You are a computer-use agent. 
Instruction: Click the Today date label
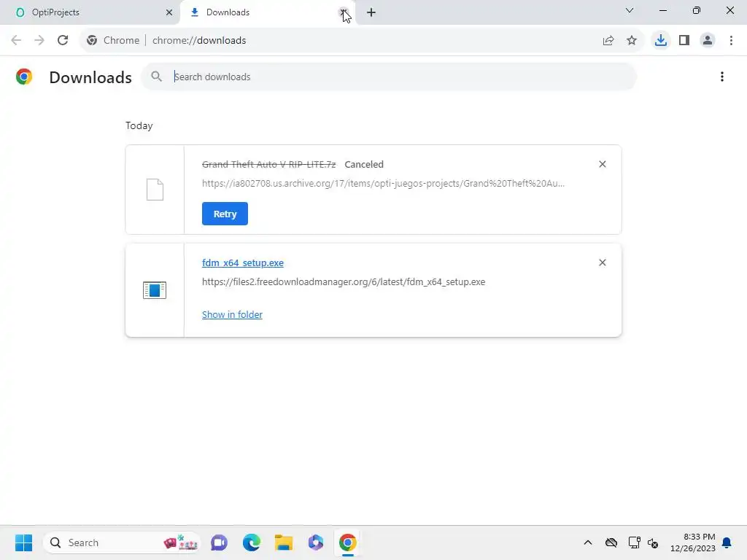coord(139,125)
